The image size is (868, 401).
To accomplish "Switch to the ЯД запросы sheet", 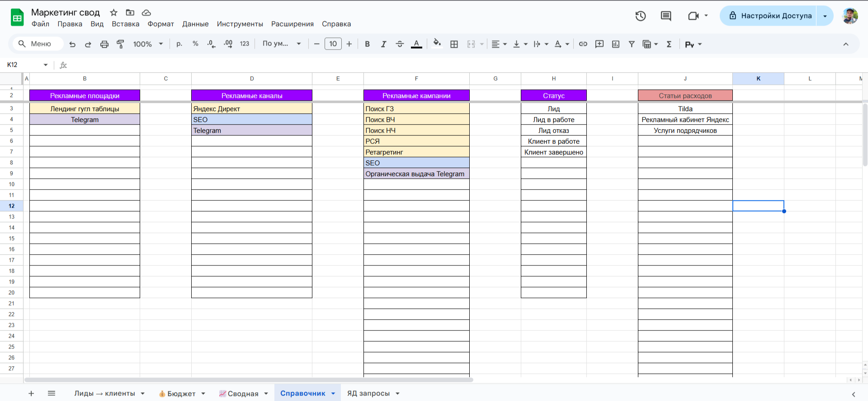I will click(x=368, y=394).
